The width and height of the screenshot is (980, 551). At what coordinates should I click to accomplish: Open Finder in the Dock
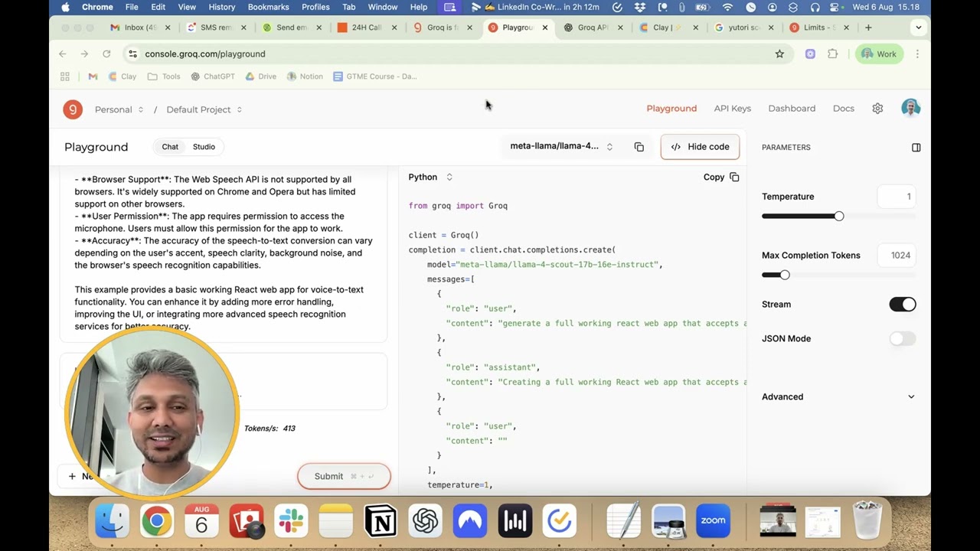[112, 521]
